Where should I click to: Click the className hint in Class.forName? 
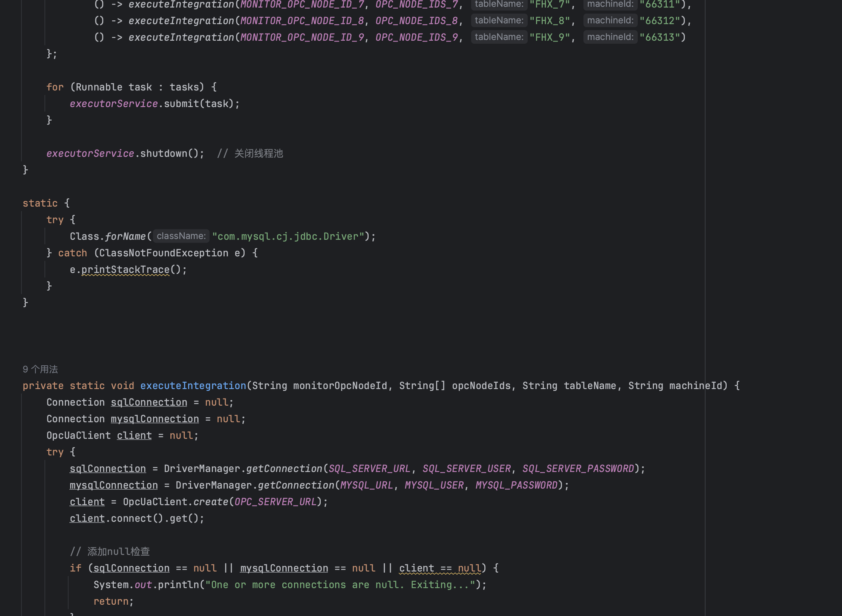(181, 236)
